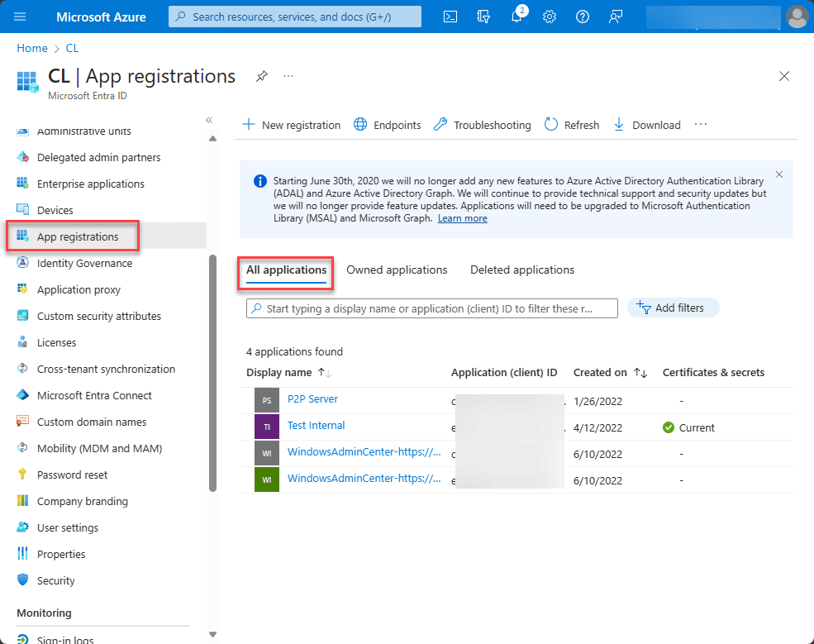Go to the CL breadcrumb
814x644 pixels.
coord(72,48)
